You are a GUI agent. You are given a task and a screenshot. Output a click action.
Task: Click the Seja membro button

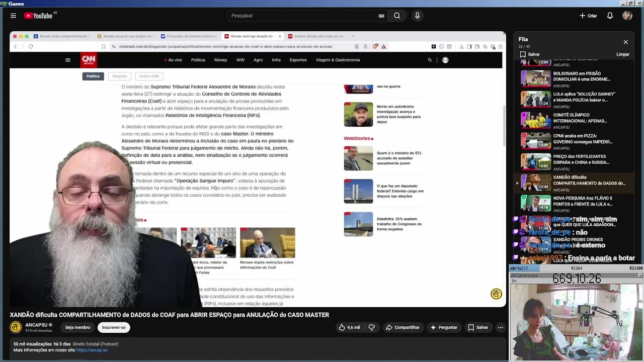[77, 327]
